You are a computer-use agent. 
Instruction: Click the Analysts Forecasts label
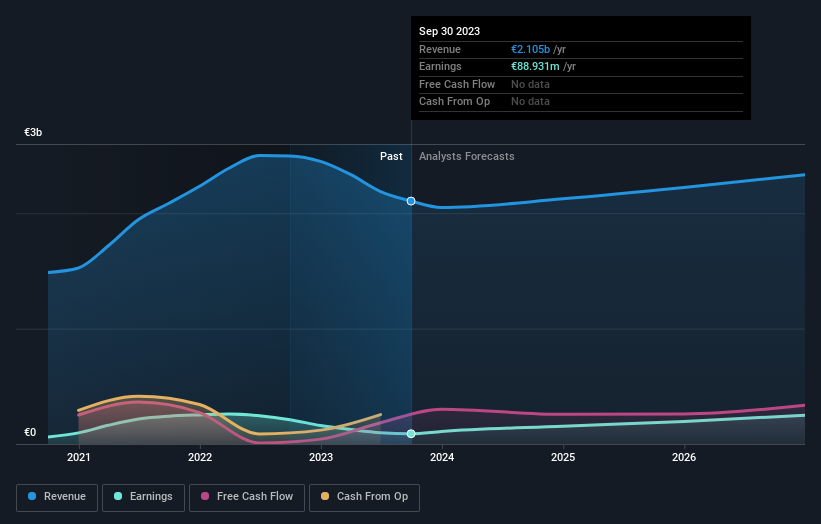(467, 156)
